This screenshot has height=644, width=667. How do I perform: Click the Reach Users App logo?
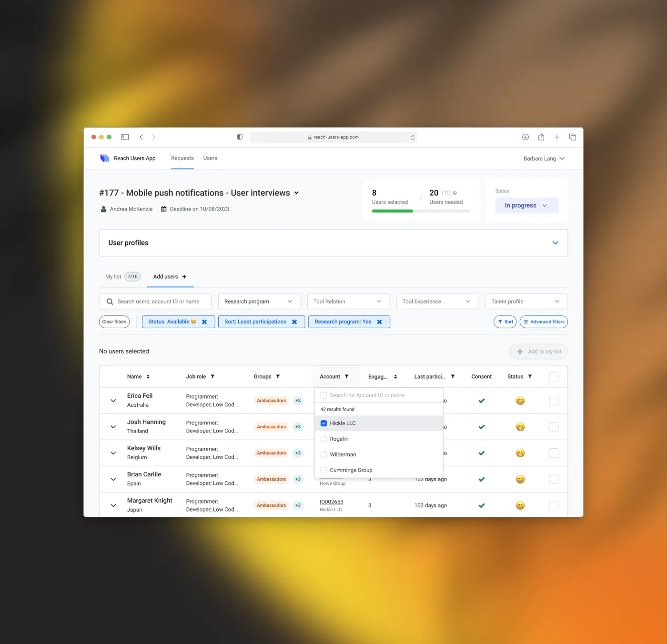[105, 158]
